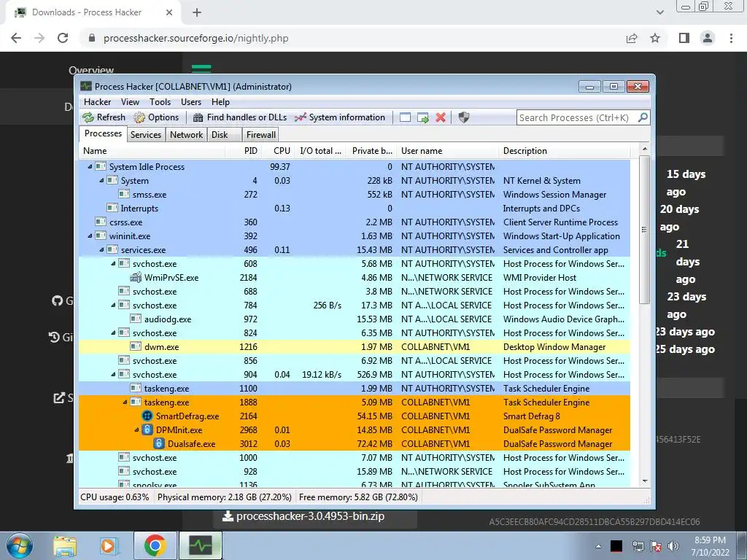Image resolution: width=747 pixels, height=560 pixels.
Task: Go back in Chrome
Action: click(x=16, y=38)
